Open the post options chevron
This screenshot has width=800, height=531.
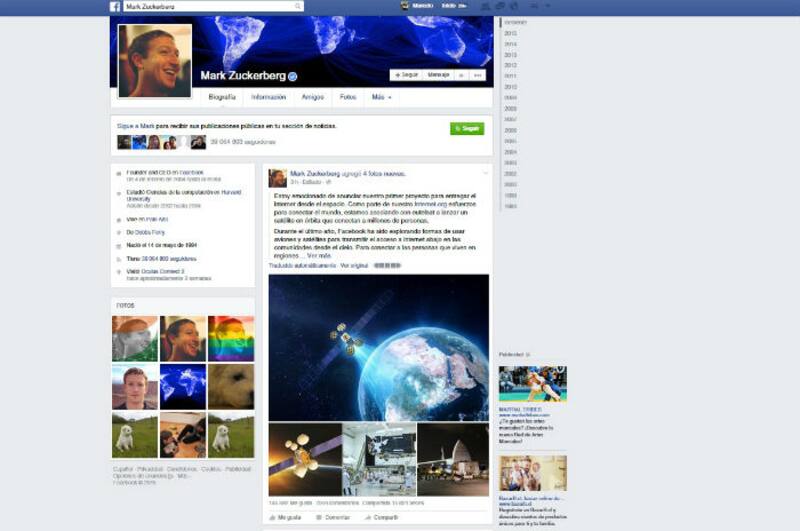point(485,174)
